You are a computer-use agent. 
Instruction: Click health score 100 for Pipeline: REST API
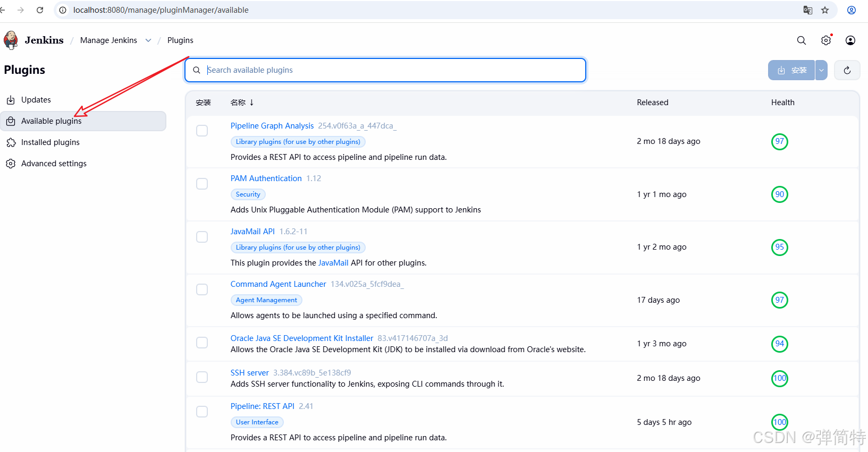[780, 422]
